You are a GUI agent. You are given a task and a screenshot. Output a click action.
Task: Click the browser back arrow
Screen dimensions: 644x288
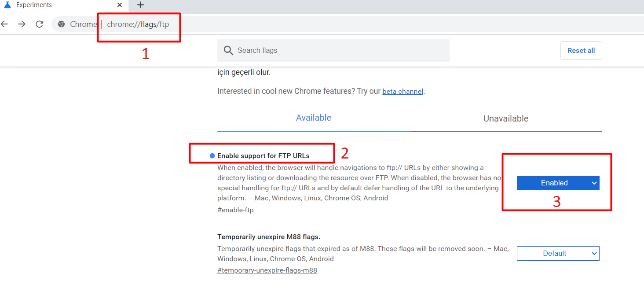pyautogui.click(x=4, y=24)
